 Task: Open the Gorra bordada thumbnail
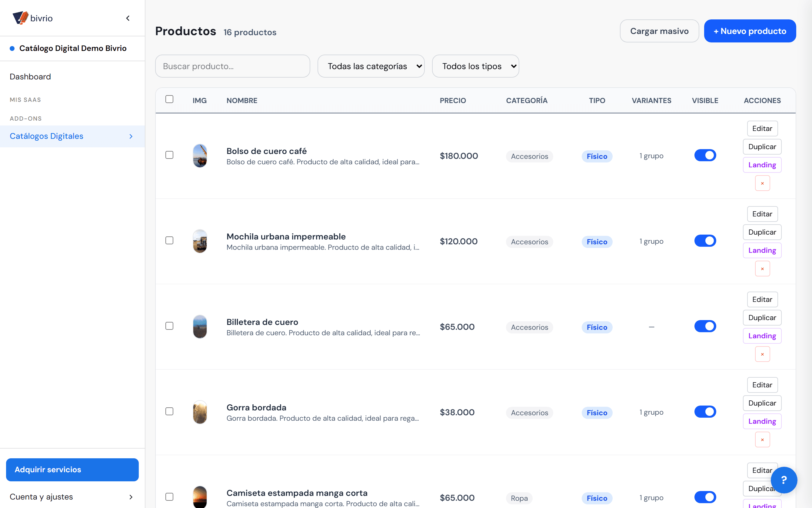click(x=200, y=412)
